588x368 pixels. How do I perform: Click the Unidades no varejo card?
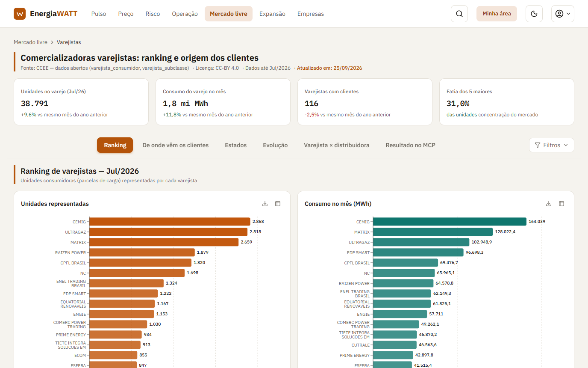tap(81, 102)
